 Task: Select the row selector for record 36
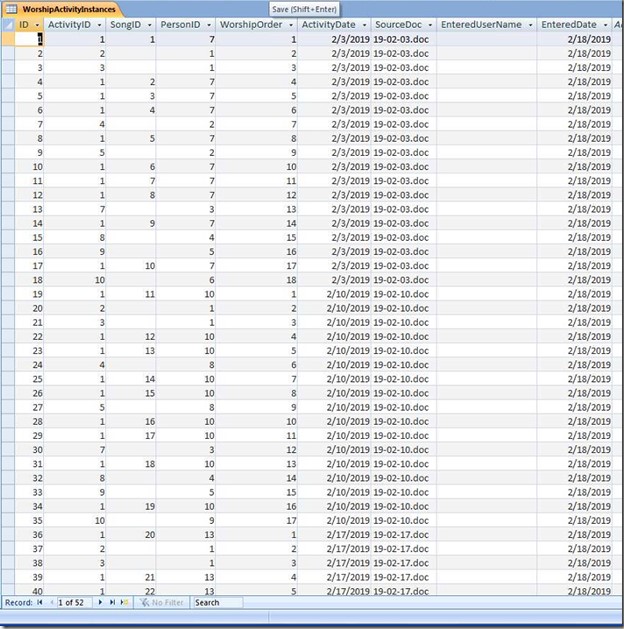pyautogui.click(x=8, y=535)
